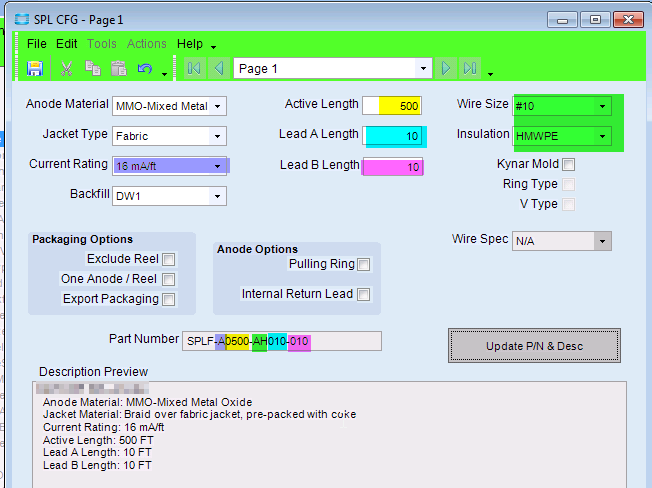Open the Wire Size dropdown
This screenshot has width=652, height=488.
click(x=603, y=106)
